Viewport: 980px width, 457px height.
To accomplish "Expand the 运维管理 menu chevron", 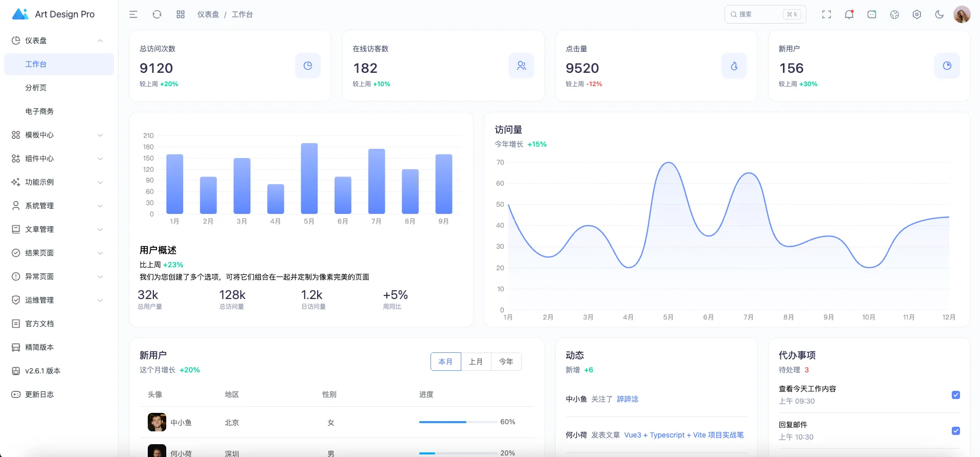I will click(x=101, y=300).
